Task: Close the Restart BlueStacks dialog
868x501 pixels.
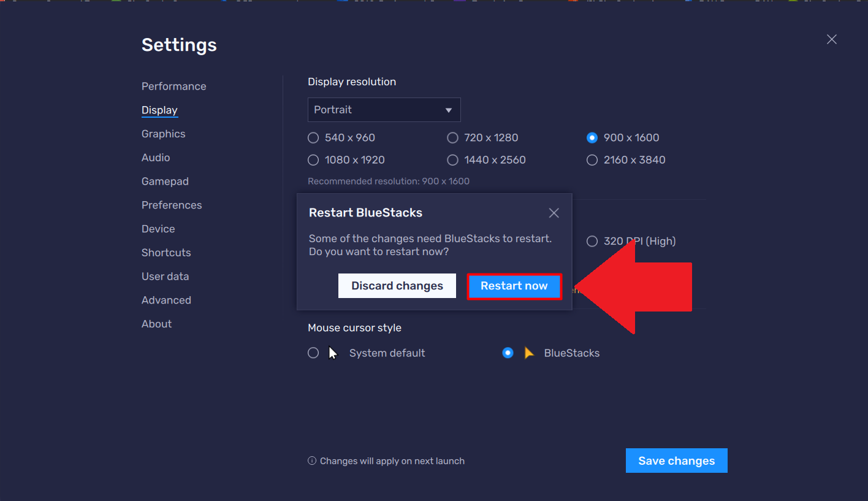Action: (554, 213)
